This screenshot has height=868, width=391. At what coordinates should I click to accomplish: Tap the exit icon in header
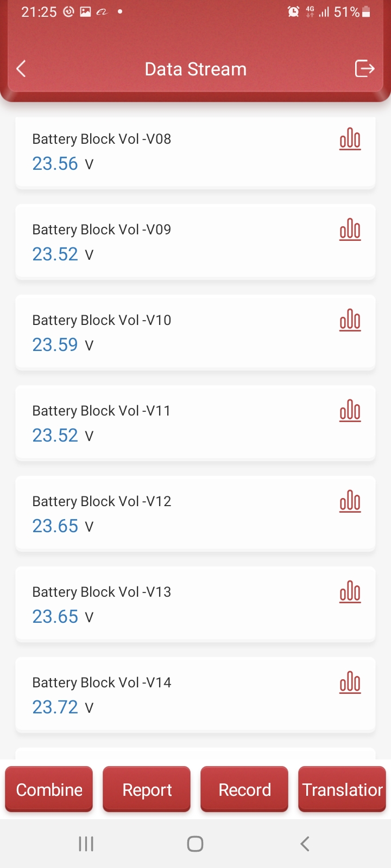(x=364, y=69)
